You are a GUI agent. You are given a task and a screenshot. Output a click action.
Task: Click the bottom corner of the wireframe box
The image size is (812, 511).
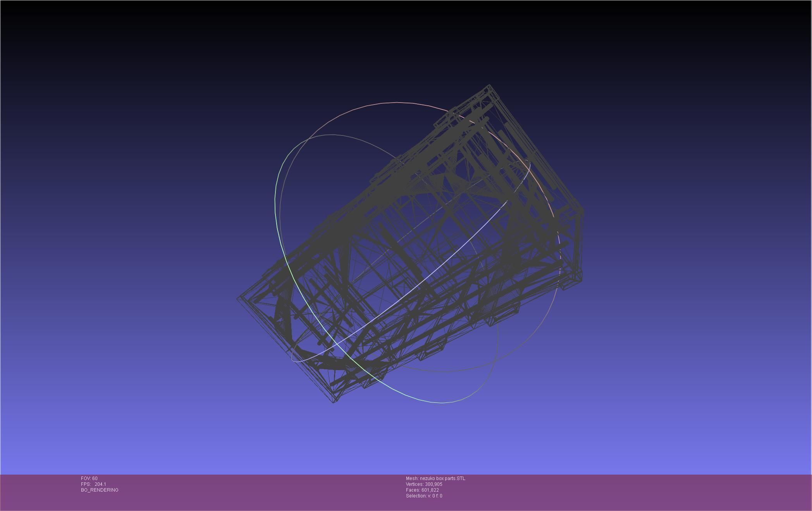point(334,402)
